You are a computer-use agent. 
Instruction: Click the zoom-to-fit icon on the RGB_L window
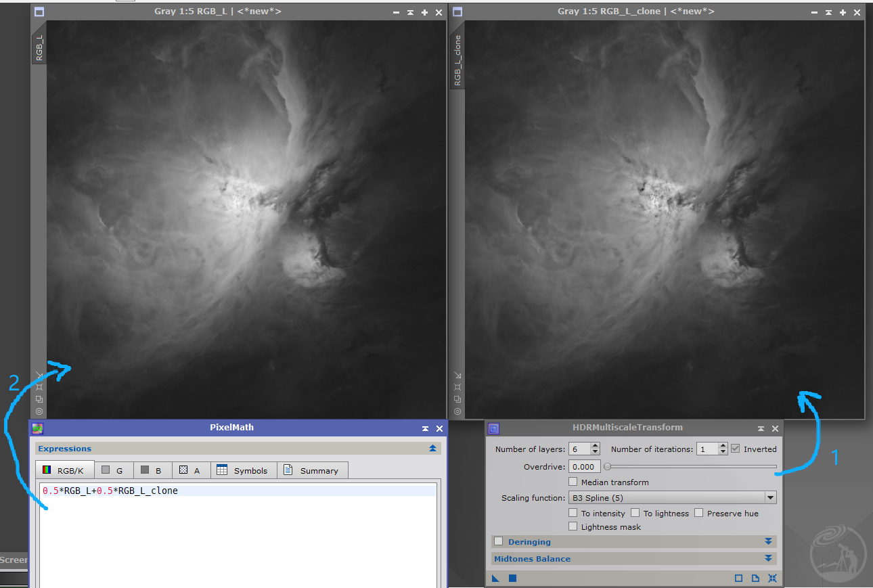(39, 387)
